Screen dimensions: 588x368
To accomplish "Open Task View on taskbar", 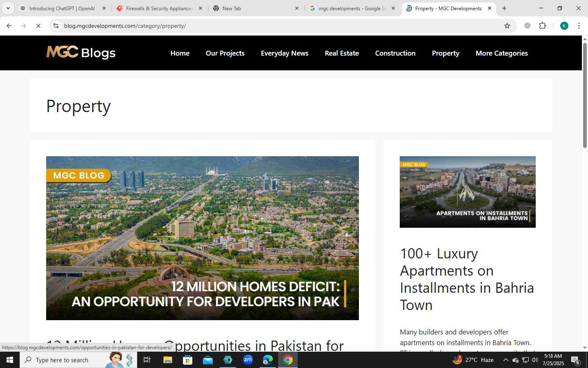I will (147, 360).
